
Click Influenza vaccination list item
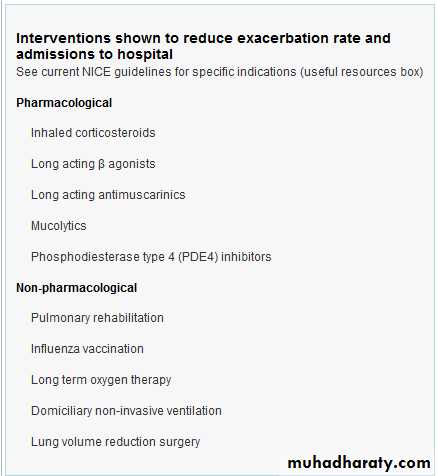pyautogui.click(x=87, y=349)
